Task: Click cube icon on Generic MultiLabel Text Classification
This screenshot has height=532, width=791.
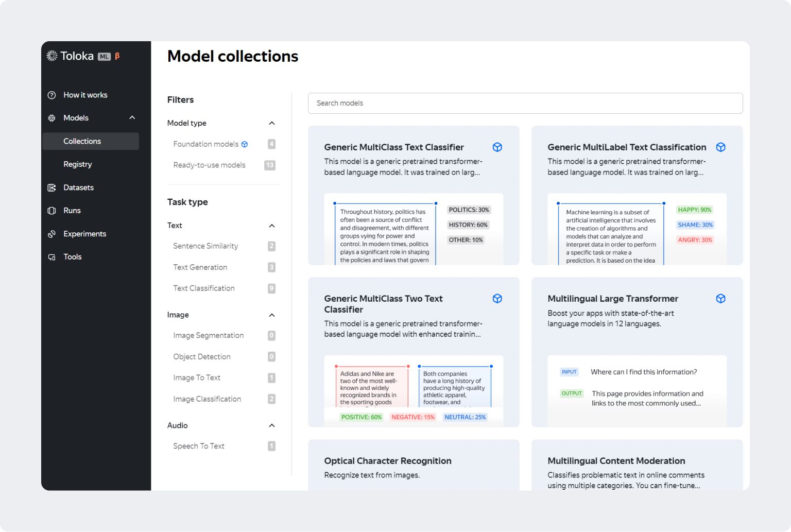Action: click(721, 147)
